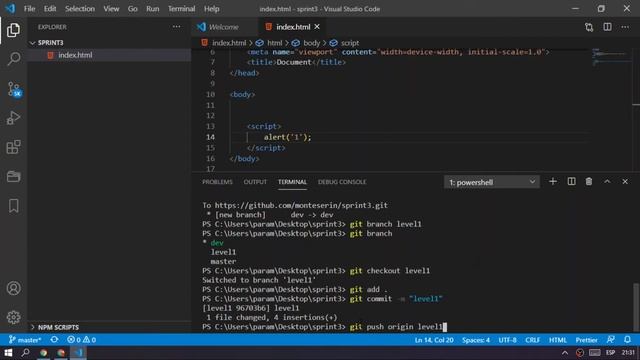The height and width of the screenshot is (360, 640).
Task: Open the Bookmarks view in activity bar
Action: [x=13, y=206]
